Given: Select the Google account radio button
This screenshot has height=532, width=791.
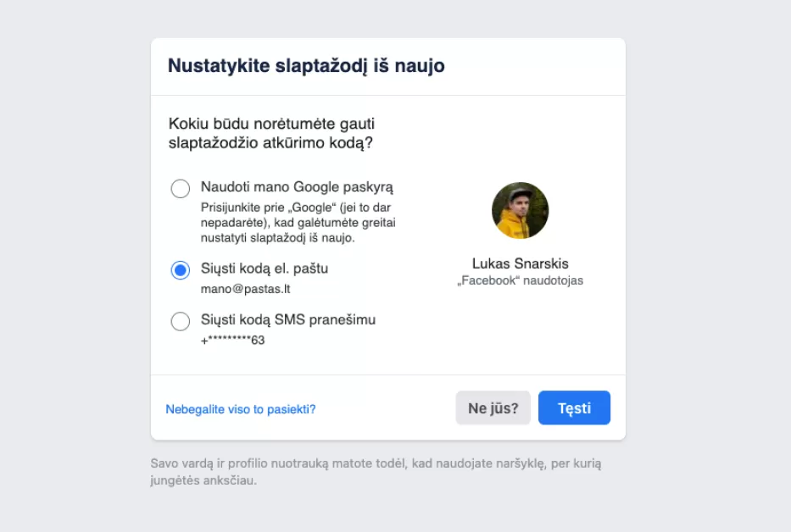Looking at the screenshot, I should coord(181,188).
